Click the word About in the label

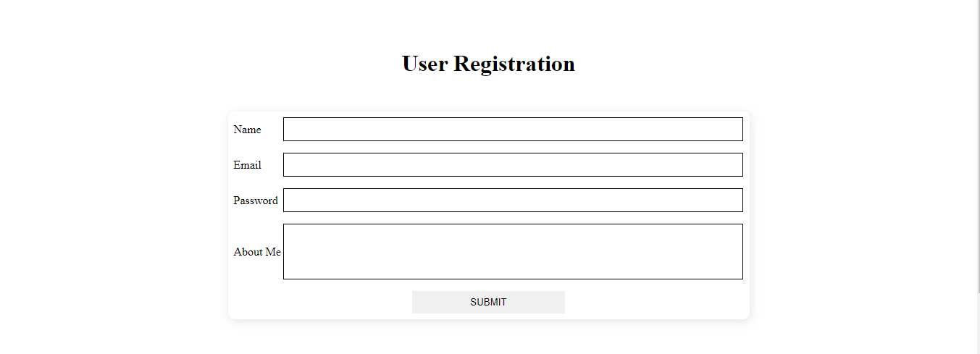pyautogui.click(x=248, y=252)
